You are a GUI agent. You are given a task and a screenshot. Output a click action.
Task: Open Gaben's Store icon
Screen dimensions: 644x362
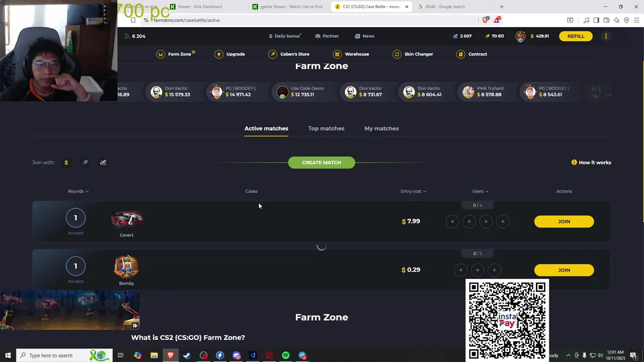pos(273,54)
